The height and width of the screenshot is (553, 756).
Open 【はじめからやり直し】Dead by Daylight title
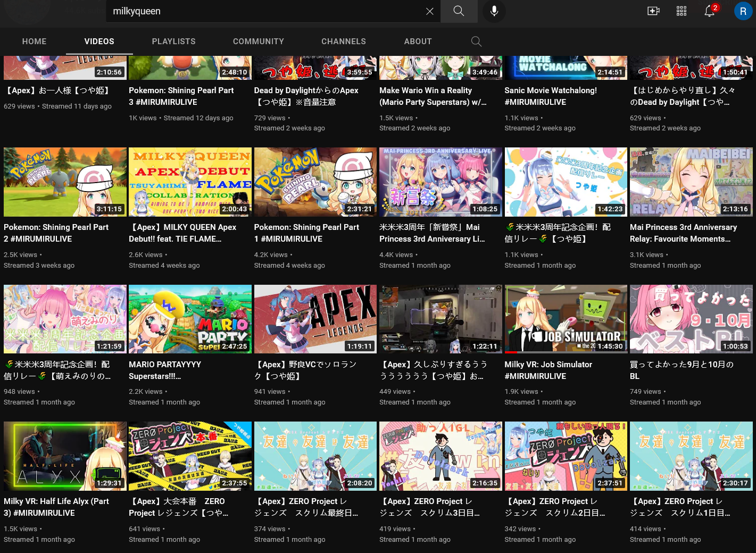(x=683, y=96)
